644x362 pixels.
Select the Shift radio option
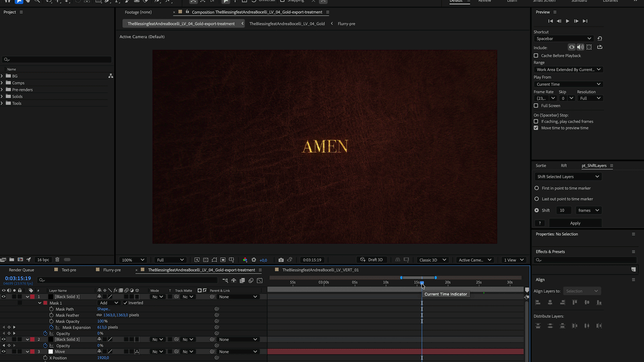coord(536,210)
